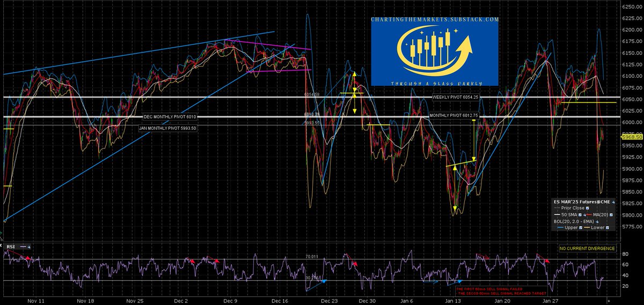The width and height of the screenshot is (644, 305).
Task: Click the yellow Lower band line swatch
Action: pos(587,228)
